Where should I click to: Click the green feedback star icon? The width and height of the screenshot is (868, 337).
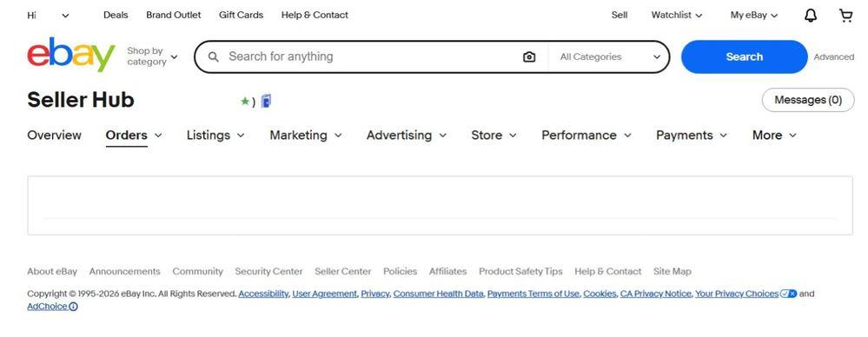tap(245, 102)
